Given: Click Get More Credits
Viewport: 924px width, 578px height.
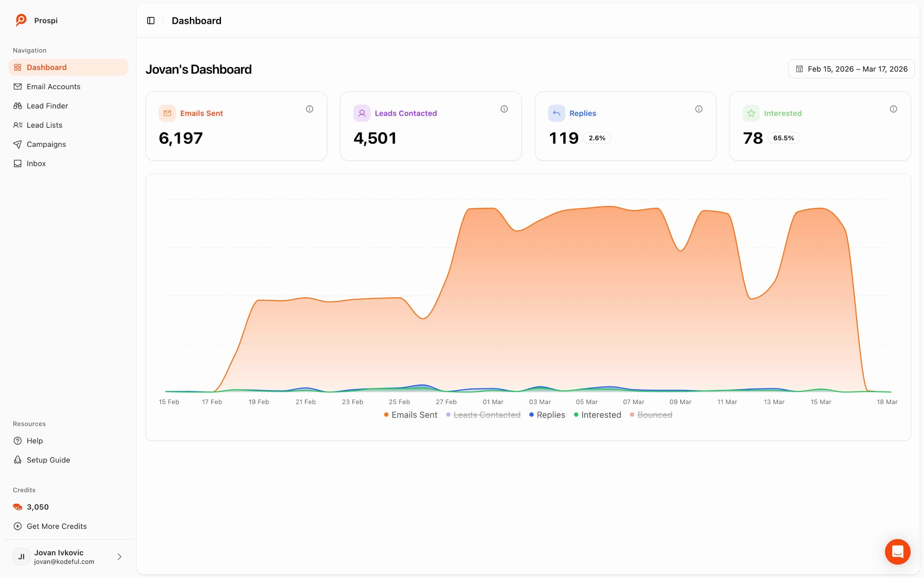Looking at the screenshot, I should click(x=56, y=526).
